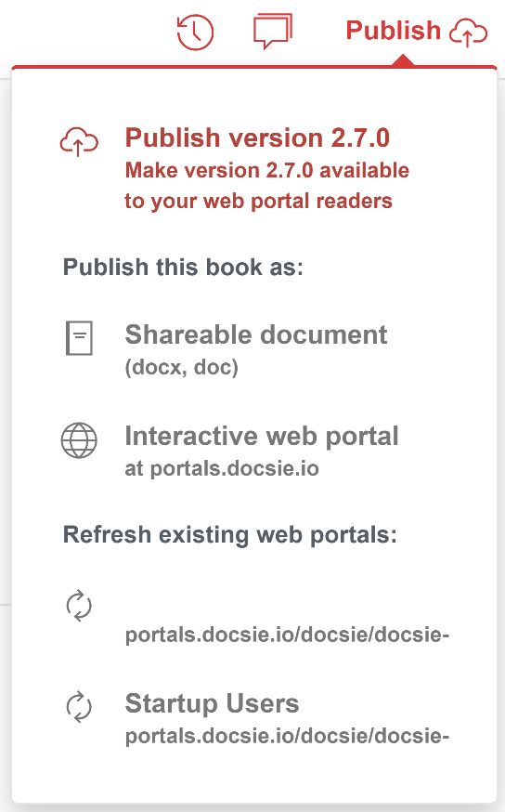Click the refresh icon for Startup Users portal
Screen dimensions: 505x812
pyautogui.click(x=79, y=706)
